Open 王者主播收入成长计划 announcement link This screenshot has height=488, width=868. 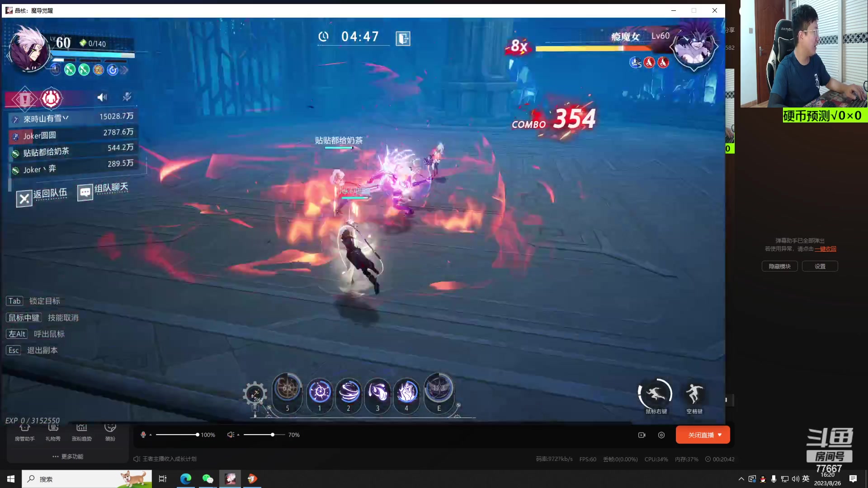[170, 459]
